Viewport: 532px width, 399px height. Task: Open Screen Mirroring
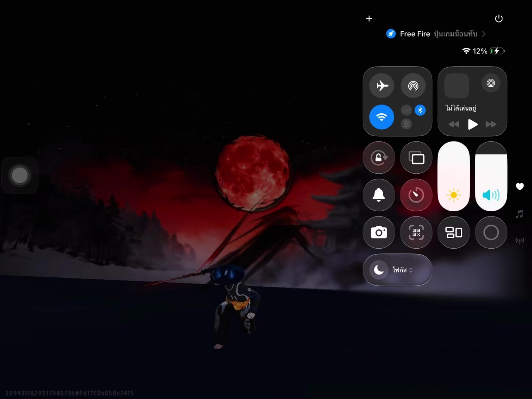coord(416,158)
